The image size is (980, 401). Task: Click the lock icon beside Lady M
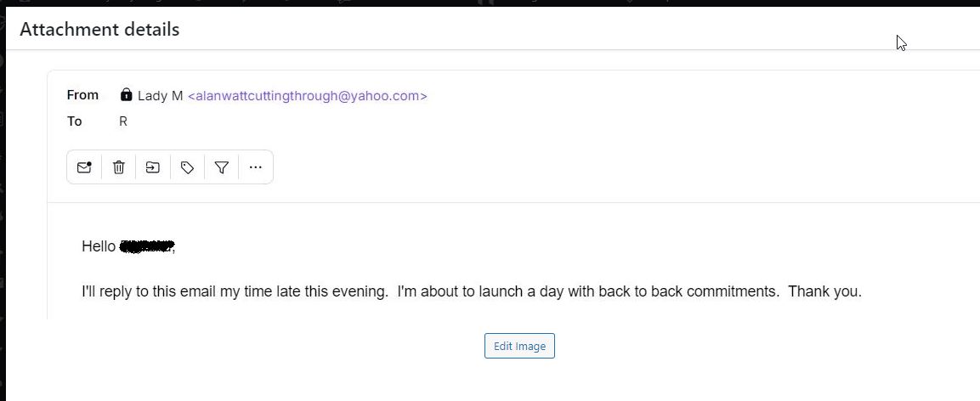127,95
